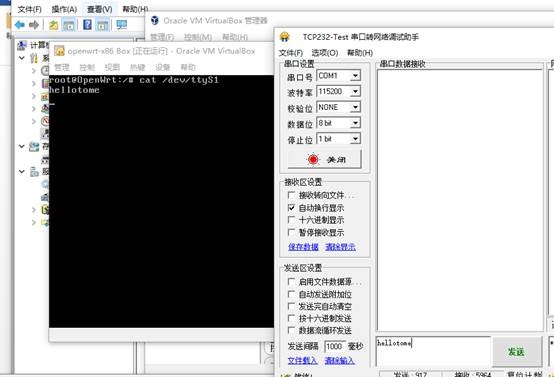This screenshot has height=377, width=554.
Task: Select the tools icon node in tree
Action: (x=34, y=58)
